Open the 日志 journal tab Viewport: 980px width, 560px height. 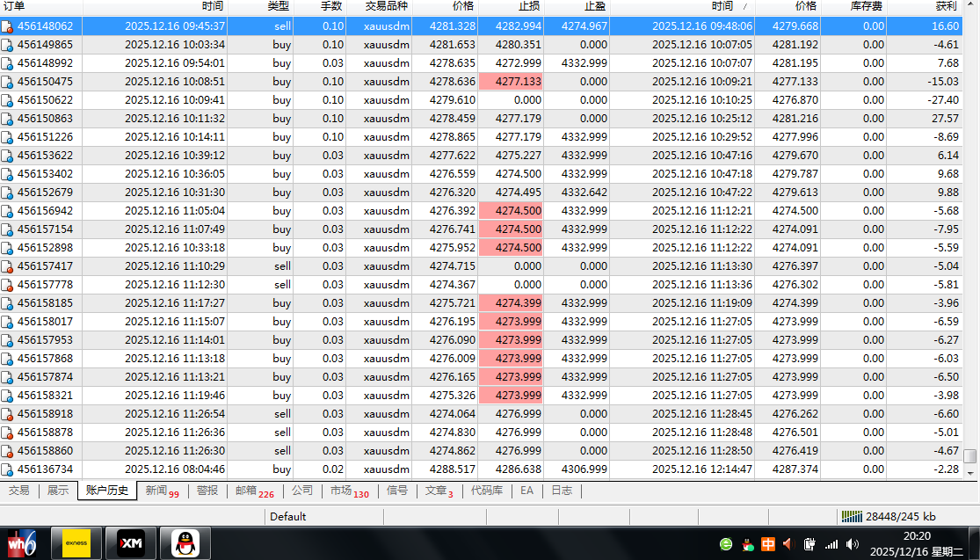tap(562, 491)
